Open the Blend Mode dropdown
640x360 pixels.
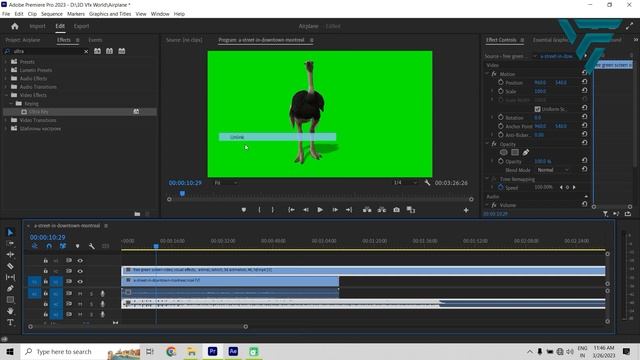(x=553, y=170)
